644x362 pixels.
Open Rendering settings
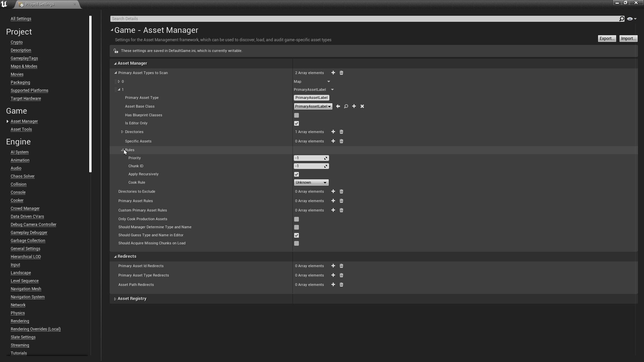(20, 321)
